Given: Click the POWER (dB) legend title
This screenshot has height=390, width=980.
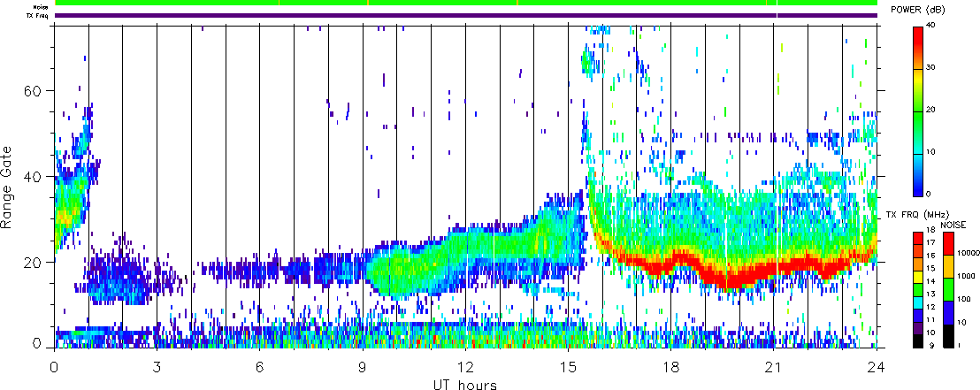Looking at the screenshot, I should pos(917,10).
